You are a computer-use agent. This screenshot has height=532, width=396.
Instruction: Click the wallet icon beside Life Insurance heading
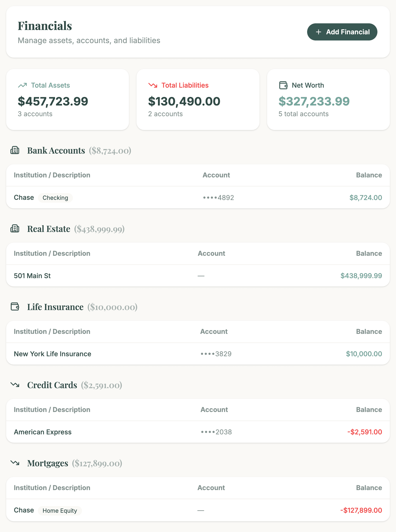pyautogui.click(x=15, y=306)
